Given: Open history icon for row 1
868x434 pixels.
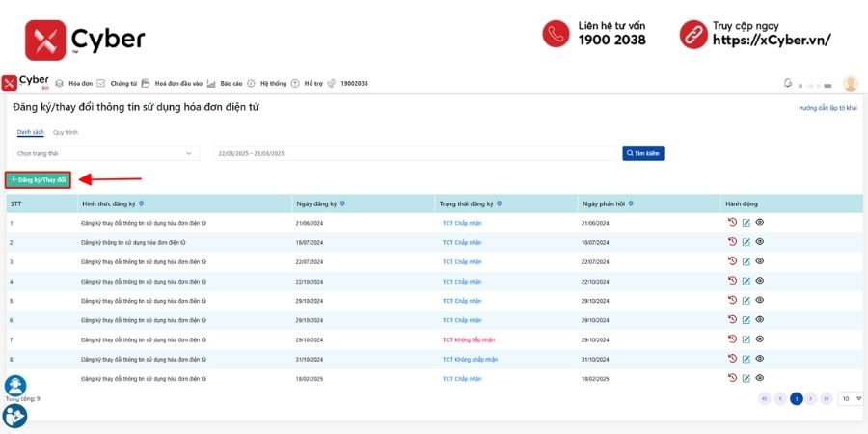Looking at the screenshot, I should (732, 223).
